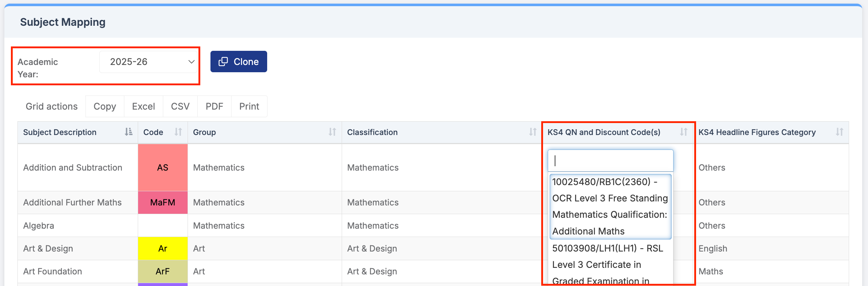Select the OCR Level 3 Additional Maths option
This screenshot has height=286, width=868.
[611, 207]
